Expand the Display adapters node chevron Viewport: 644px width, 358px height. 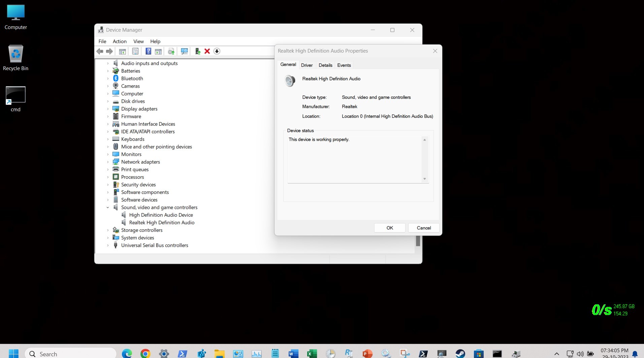[x=108, y=109]
